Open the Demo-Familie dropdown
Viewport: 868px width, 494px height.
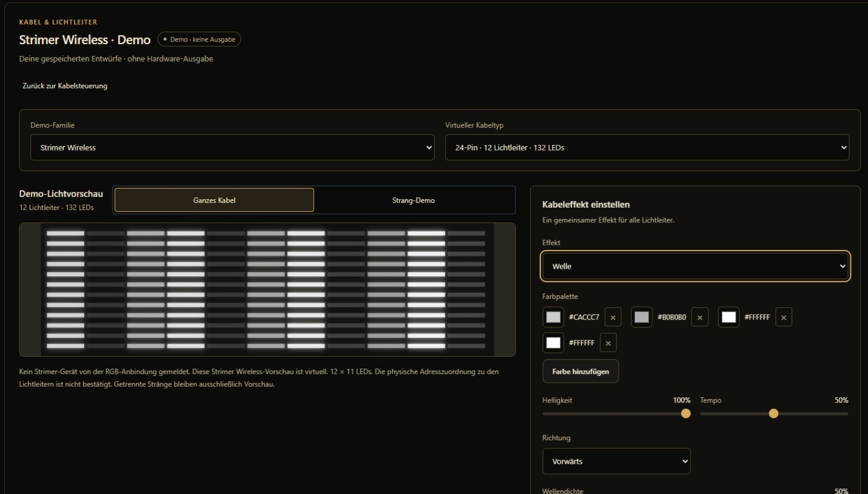point(232,147)
